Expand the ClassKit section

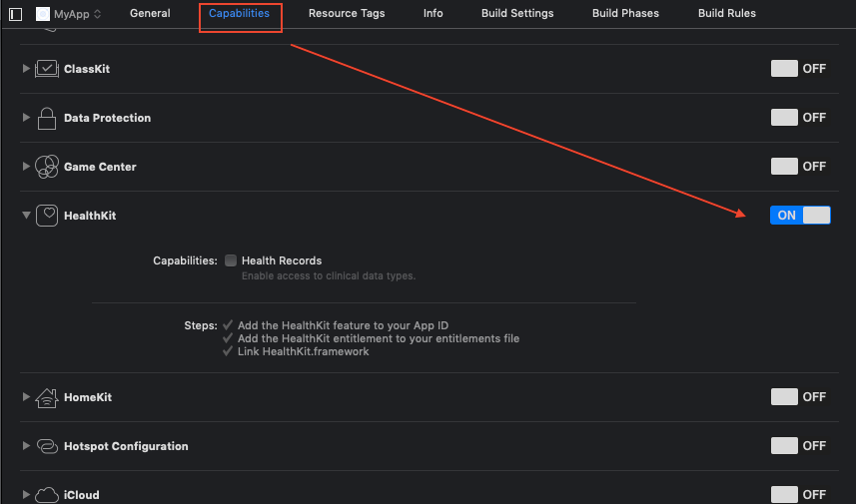point(26,68)
